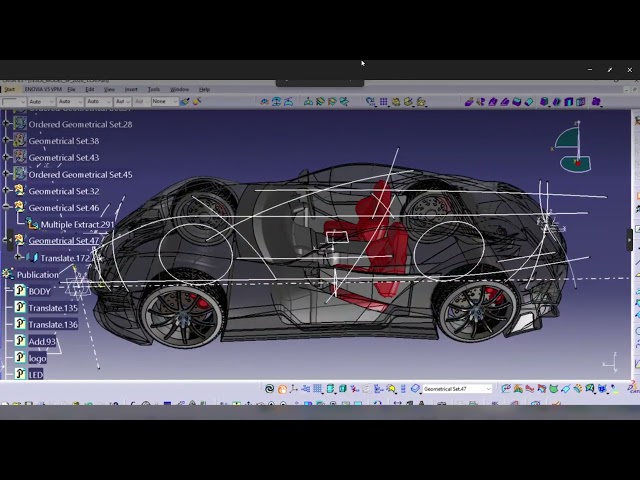The width and height of the screenshot is (640, 480).
Task: Click the yellow ball icon next to the painter
Action: coord(197,101)
